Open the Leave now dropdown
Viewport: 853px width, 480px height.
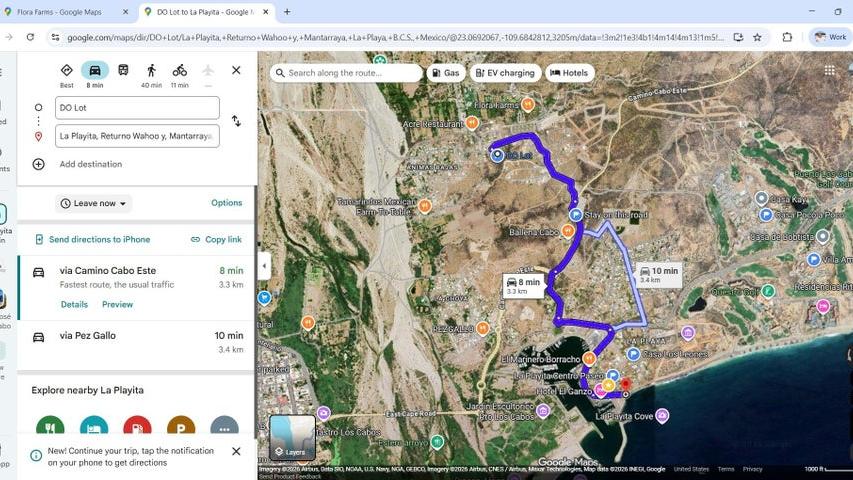point(94,203)
